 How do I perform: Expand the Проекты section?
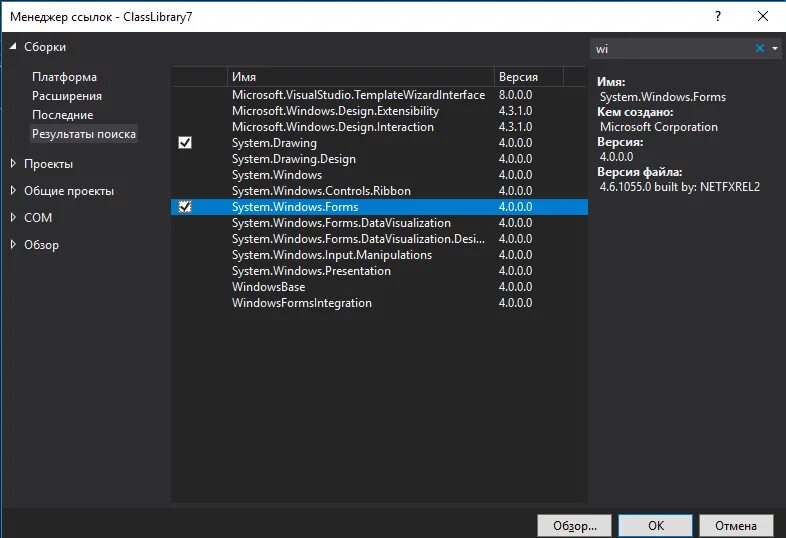point(13,163)
